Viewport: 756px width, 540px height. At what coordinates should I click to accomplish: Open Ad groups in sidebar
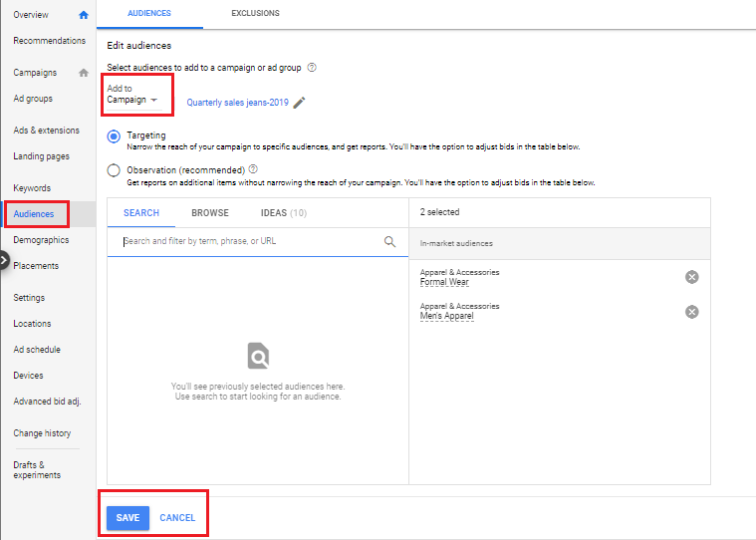click(33, 99)
